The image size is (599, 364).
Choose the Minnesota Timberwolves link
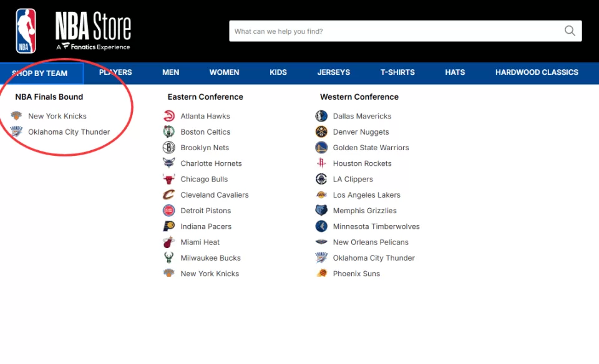point(376,227)
